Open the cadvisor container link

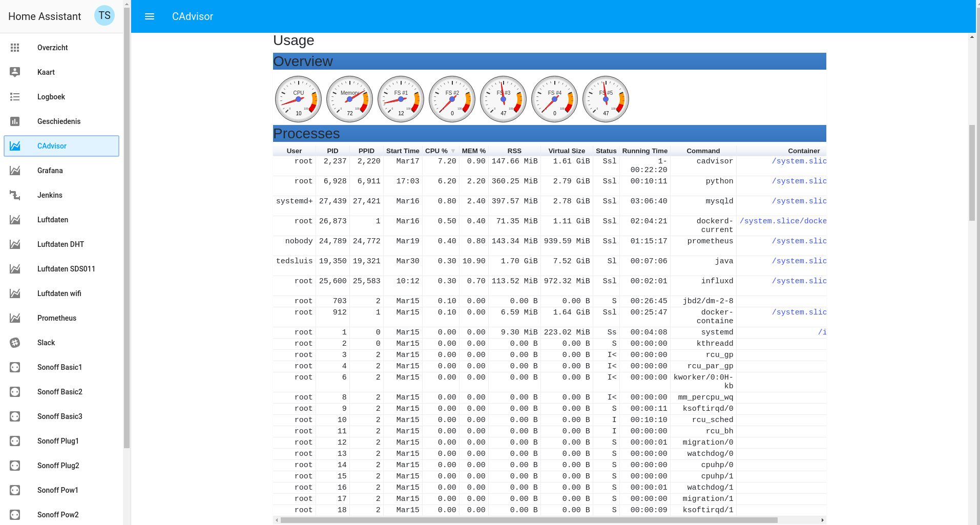[799, 161]
